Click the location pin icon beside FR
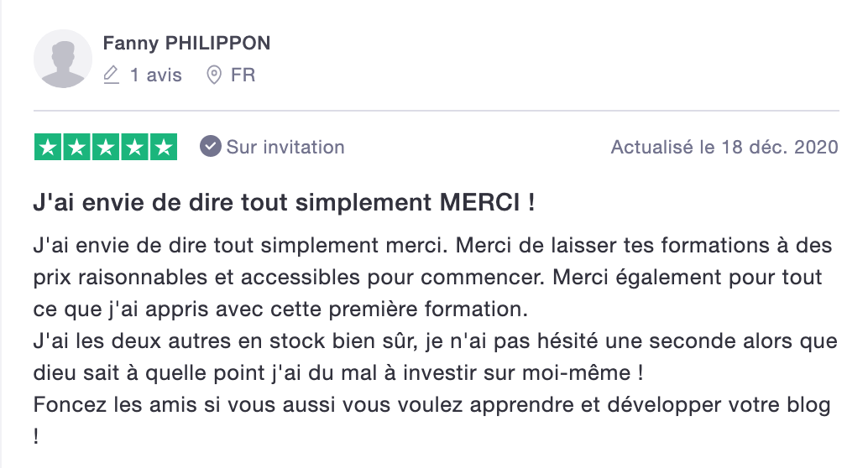 pos(214,75)
